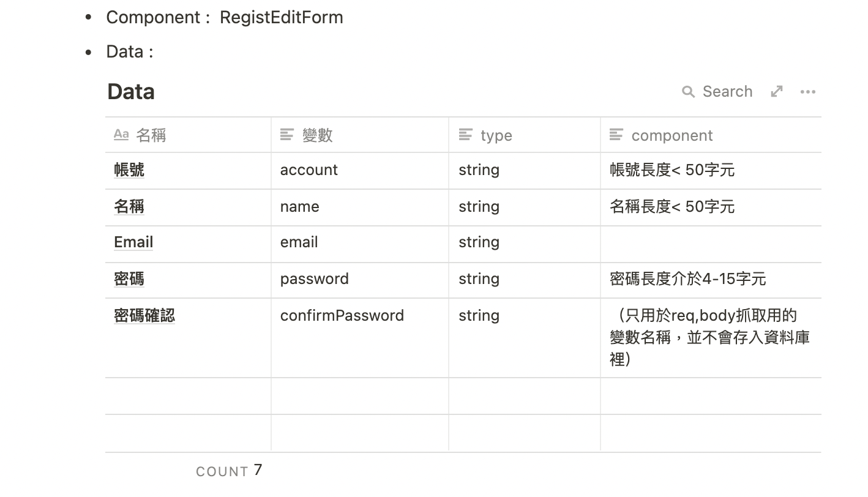Screen dimensions: 868x497
Task: Click the Aa title icon beside 名稱
Action: 121,135
